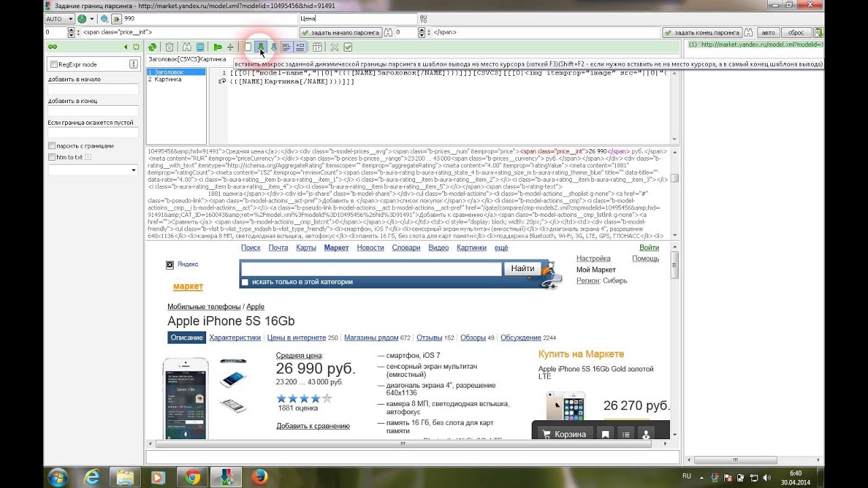
Task: Click the green infinity icon in left panel
Action: pos(52,47)
